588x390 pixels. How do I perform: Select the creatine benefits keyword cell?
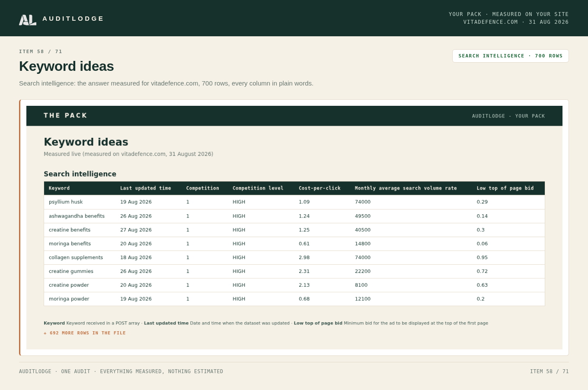click(70, 230)
